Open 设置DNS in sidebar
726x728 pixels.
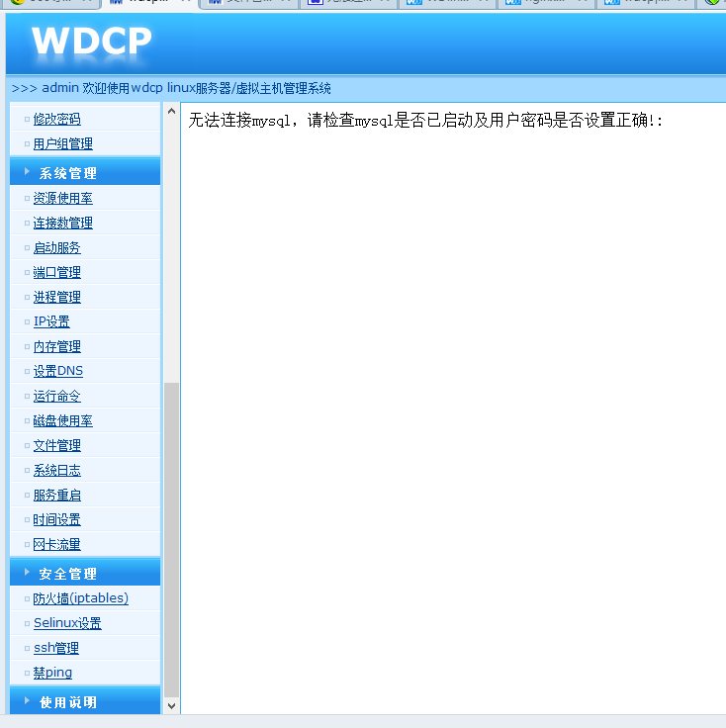tap(57, 371)
